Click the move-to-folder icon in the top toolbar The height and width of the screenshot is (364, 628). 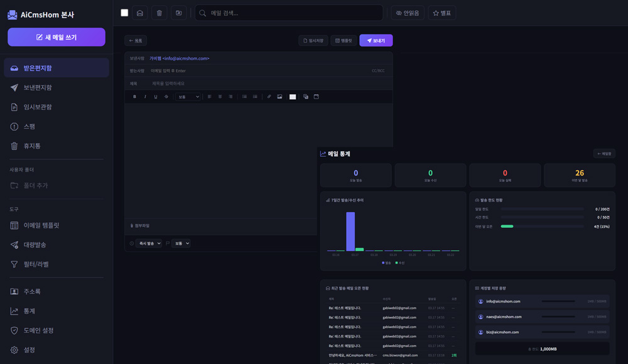click(x=179, y=13)
